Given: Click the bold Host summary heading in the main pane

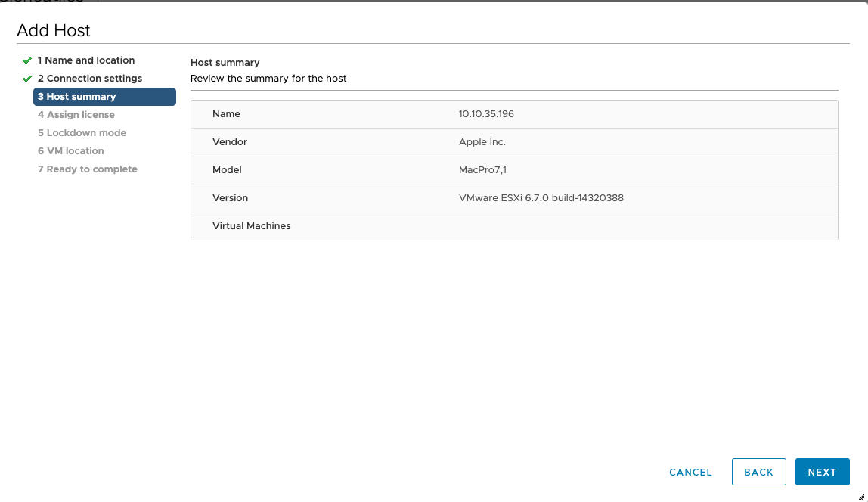Looking at the screenshot, I should click(225, 63).
